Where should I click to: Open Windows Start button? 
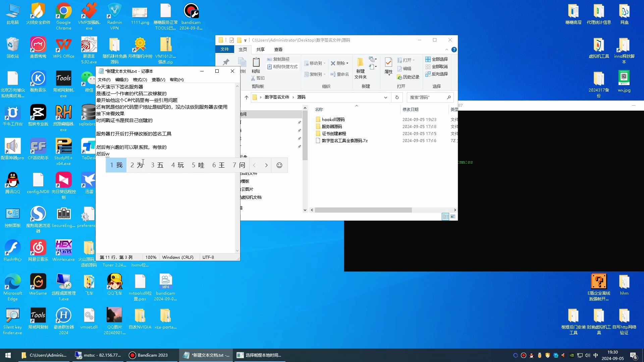click(8, 355)
